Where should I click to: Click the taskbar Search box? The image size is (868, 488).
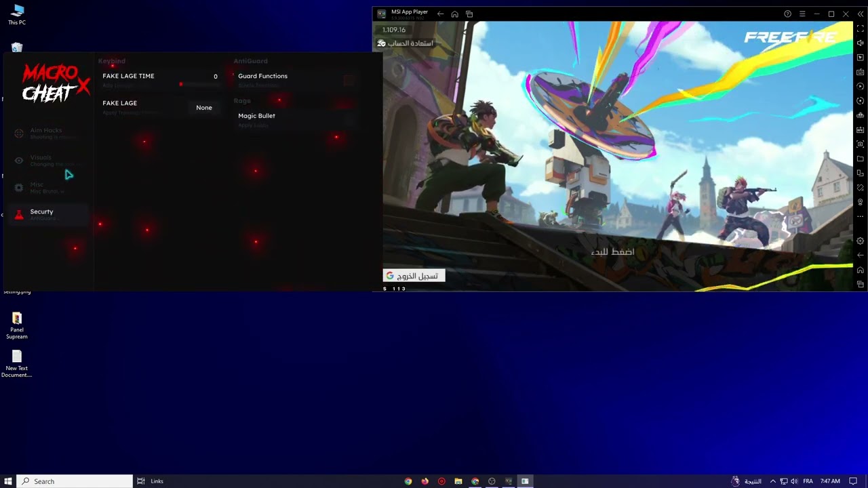[x=75, y=481]
